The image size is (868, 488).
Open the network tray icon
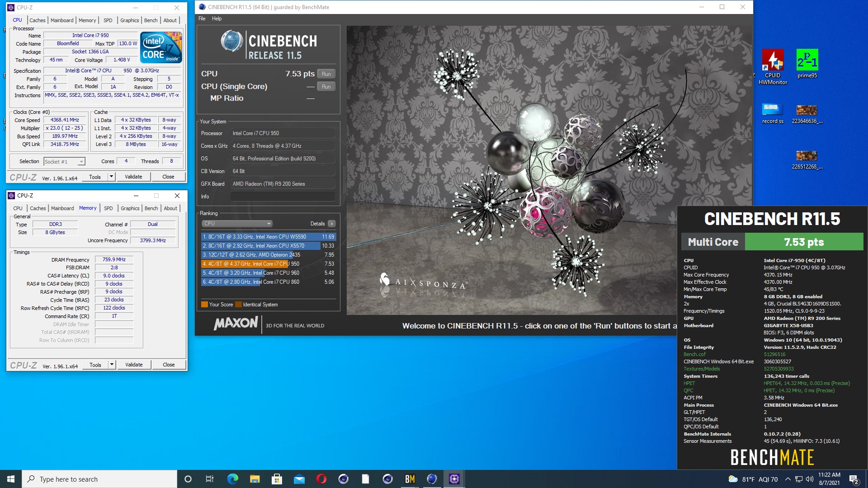tap(799, 479)
